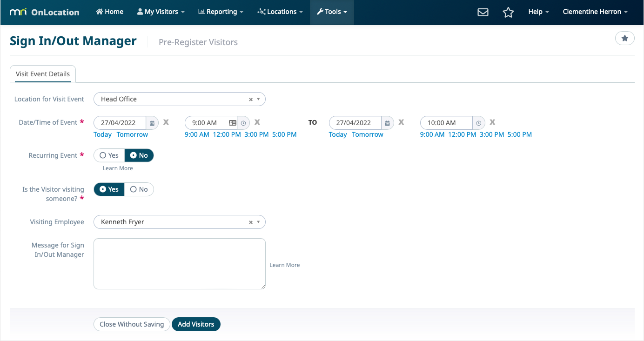Open start date calendar picker icon
The width and height of the screenshot is (644, 341).
click(x=152, y=123)
